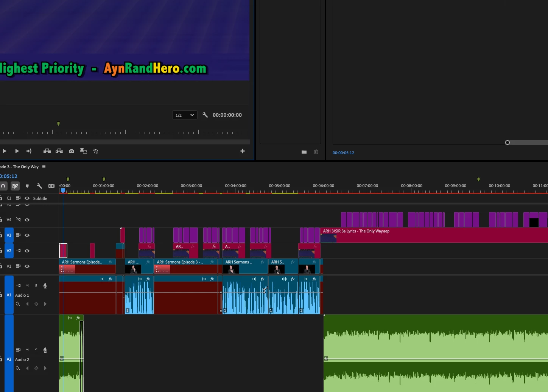548x392 pixels.
Task: Go to previous keyframe on Audio 1
Action: [27, 304]
